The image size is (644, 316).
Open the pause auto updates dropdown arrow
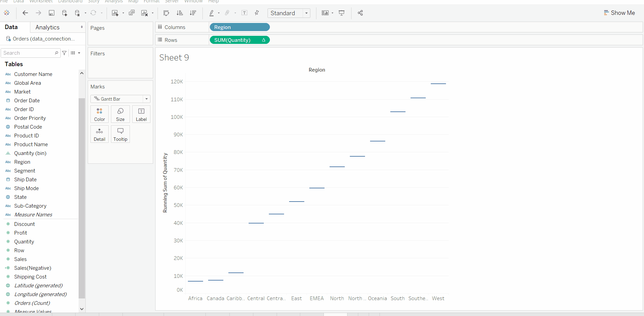pos(85,13)
